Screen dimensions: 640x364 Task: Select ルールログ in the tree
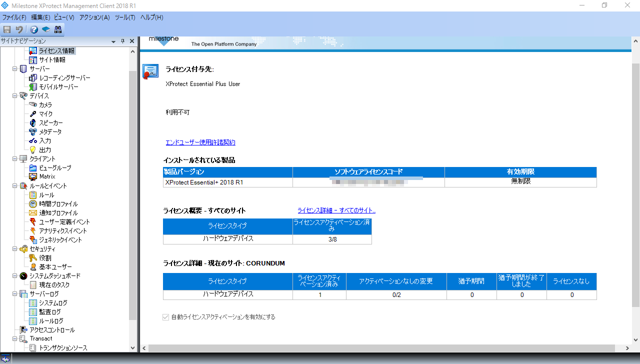(x=51, y=321)
